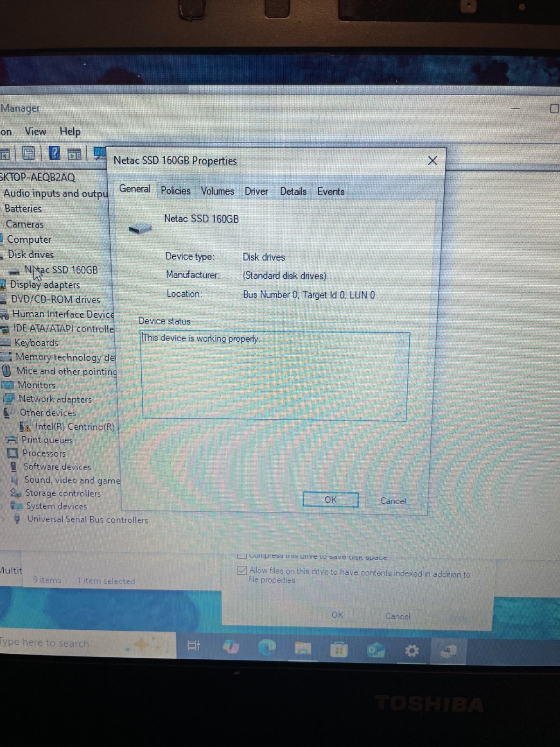Click the Software devices category icon

[x=14, y=466]
